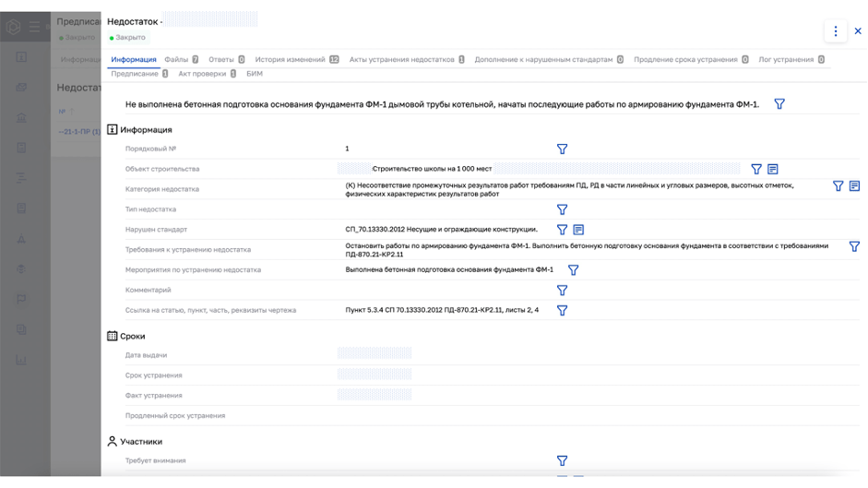Open the three-dot actions menu
The width and height of the screenshot is (868, 488).
click(836, 31)
